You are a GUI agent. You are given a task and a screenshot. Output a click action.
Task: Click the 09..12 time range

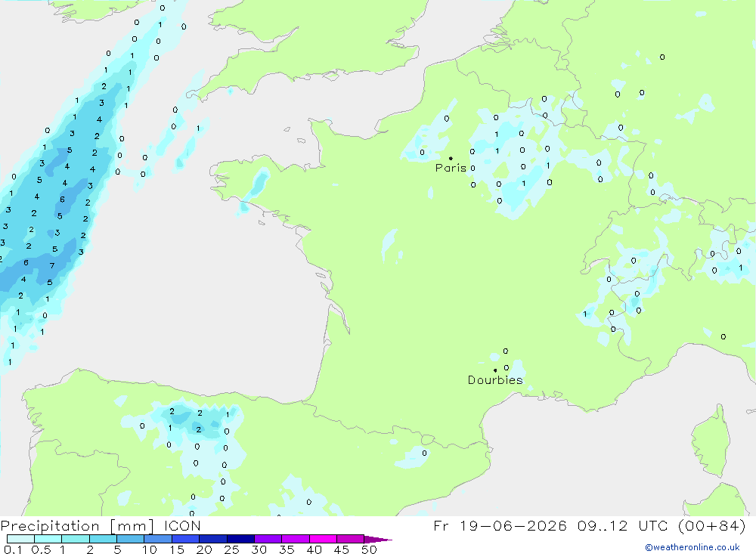pos(603,526)
